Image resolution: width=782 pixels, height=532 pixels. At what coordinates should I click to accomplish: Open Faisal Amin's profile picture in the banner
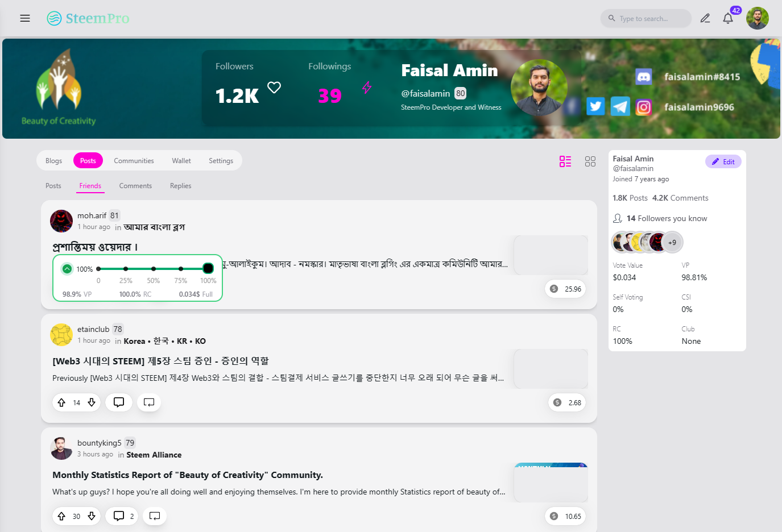539,88
